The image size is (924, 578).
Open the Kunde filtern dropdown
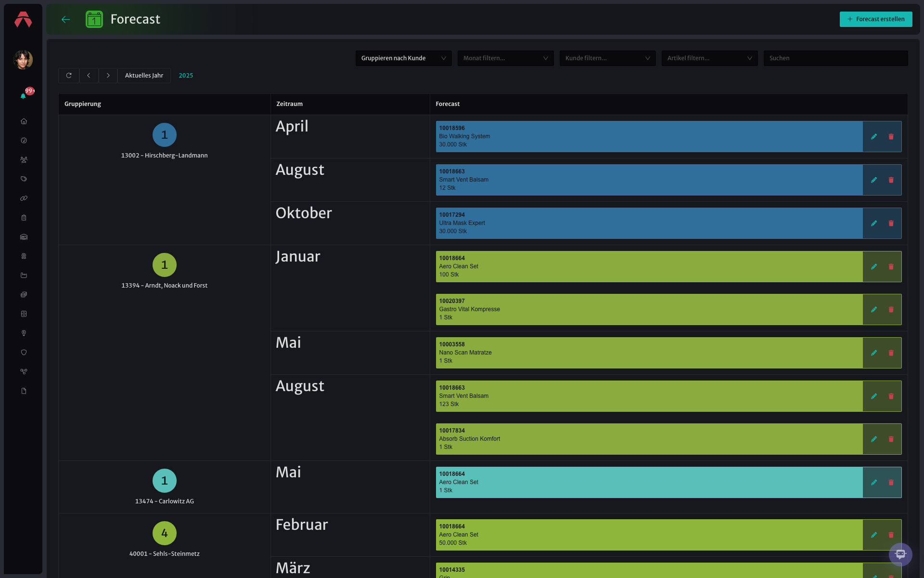(607, 58)
